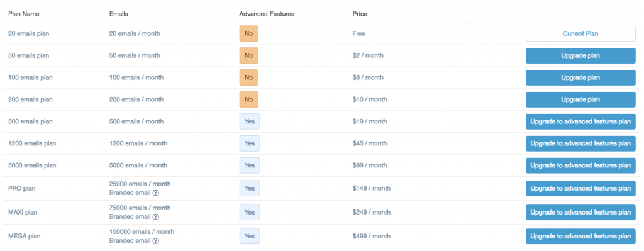Select the No badge for 20 emails plan
Image resolution: width=644 pixels, height=251 pixels.
coord(249,34)
